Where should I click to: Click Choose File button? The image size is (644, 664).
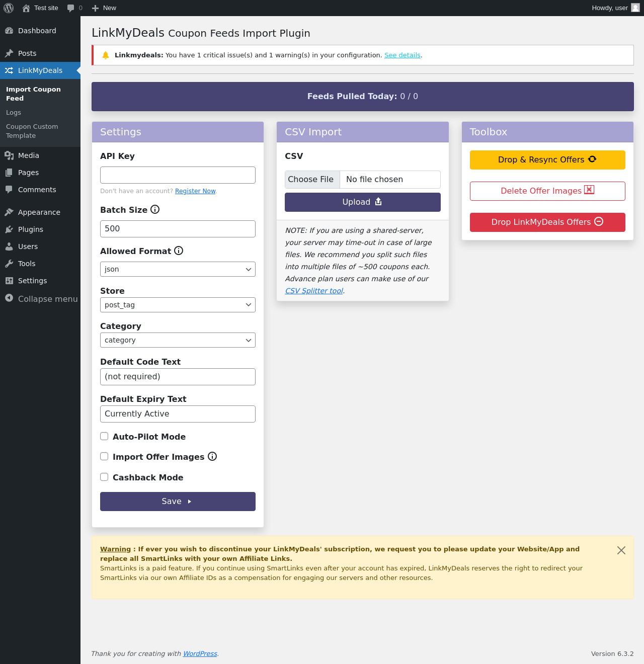click(x=312, y=180)
